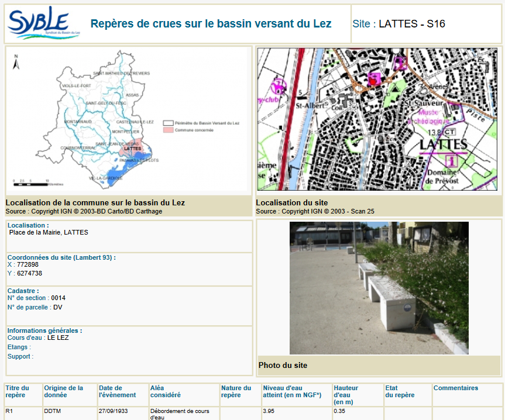Click the site name LATTES - S16
Viewport: 505px width, 420px height.
coord(412,24)
